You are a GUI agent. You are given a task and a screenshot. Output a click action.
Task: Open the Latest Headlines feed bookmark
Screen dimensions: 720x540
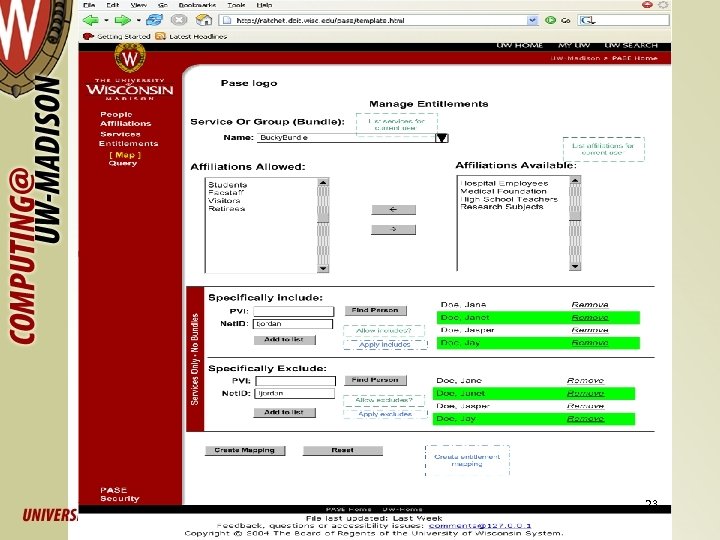pyautogui.click(x=191, y=36)
